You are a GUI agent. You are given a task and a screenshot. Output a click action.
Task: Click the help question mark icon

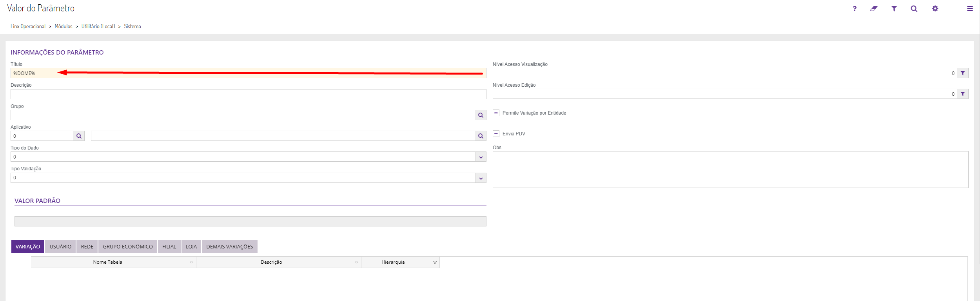click(855, 9)
